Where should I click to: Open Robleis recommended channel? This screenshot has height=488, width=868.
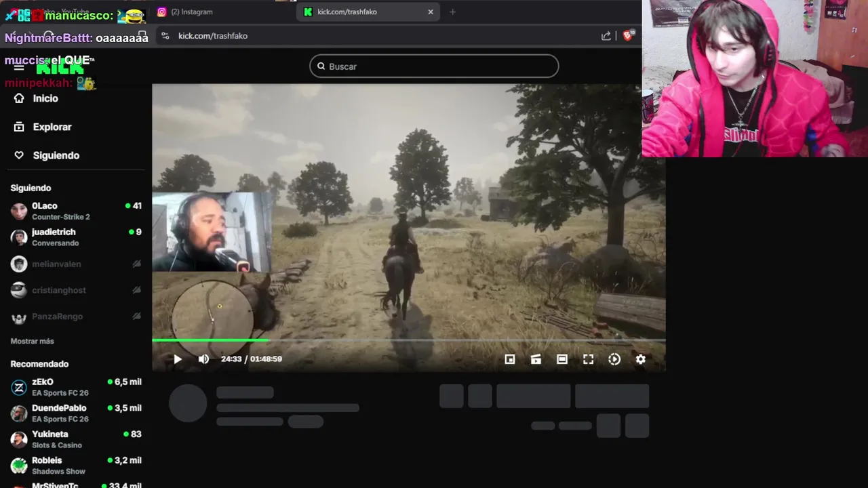pyautogui.click(x=76, y=466)
